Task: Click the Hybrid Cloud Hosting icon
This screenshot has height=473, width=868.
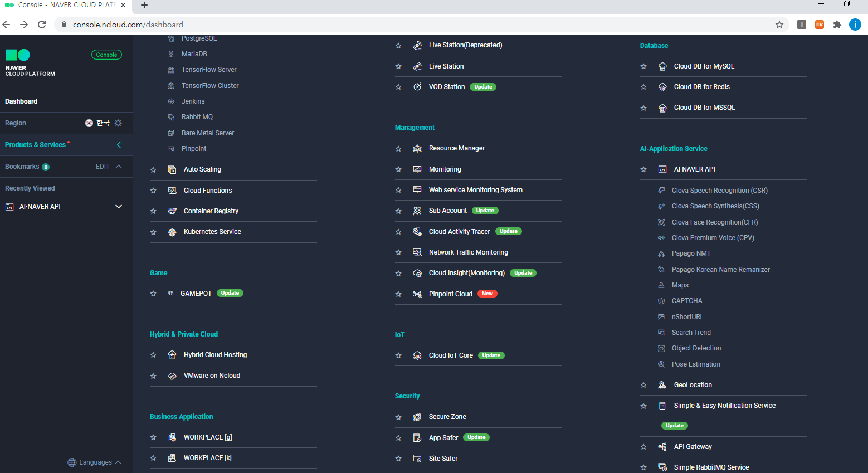Action: pos(172,355)
